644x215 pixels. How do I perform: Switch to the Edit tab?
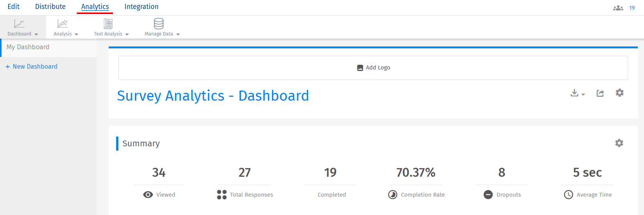[x=14, y=7]
